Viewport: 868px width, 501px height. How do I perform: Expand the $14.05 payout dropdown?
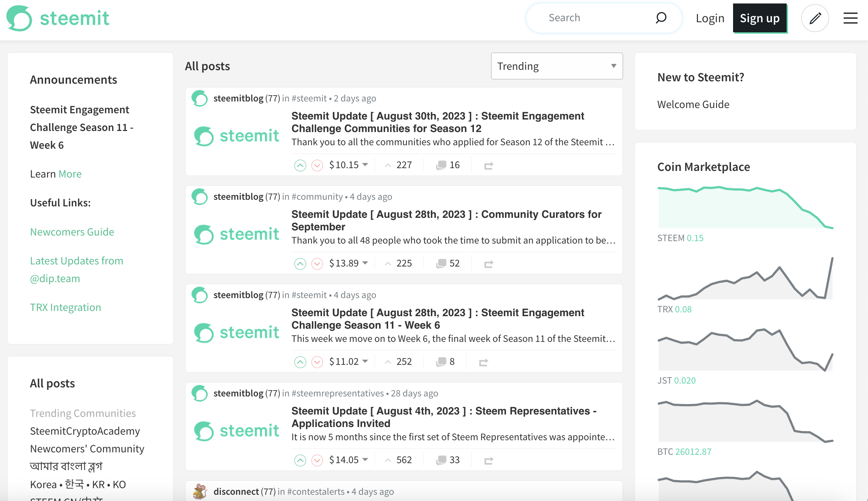pyautogui.click(x=365, y=459)
